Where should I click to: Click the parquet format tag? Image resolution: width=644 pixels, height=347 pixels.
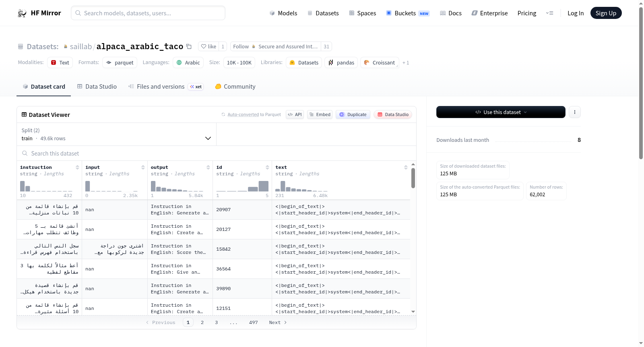(x=120, y=62)
